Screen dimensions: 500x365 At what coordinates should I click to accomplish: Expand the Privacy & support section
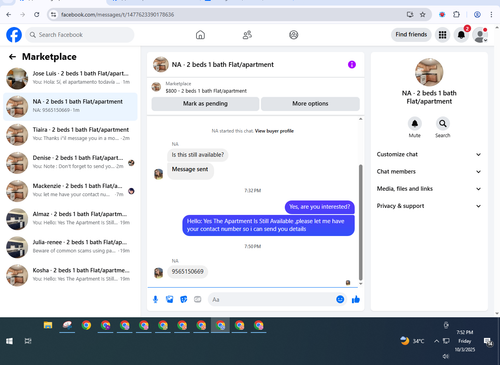429,206
